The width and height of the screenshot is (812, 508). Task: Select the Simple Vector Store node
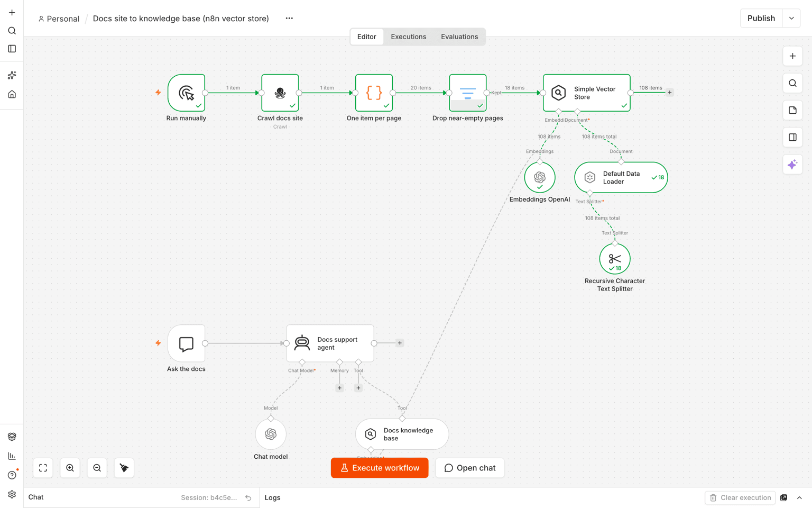[587, 93]
